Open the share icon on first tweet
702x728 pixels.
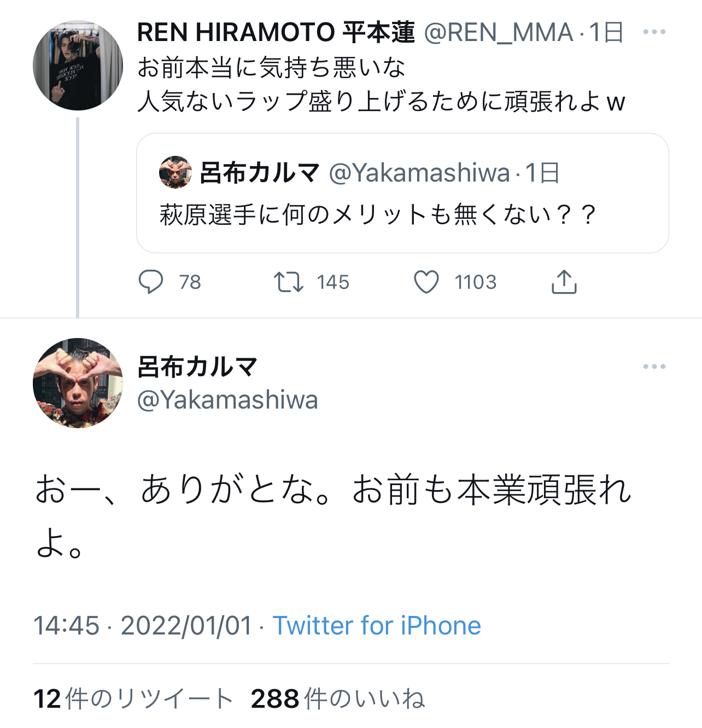(564, 282)
